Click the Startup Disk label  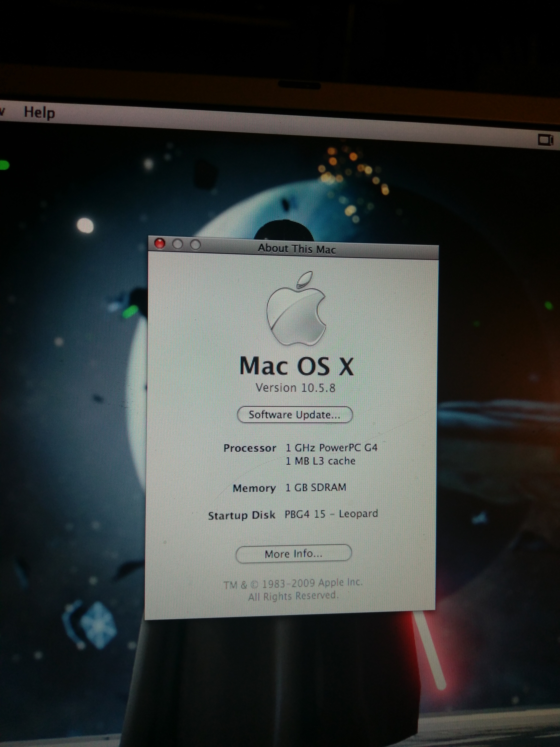242,515
